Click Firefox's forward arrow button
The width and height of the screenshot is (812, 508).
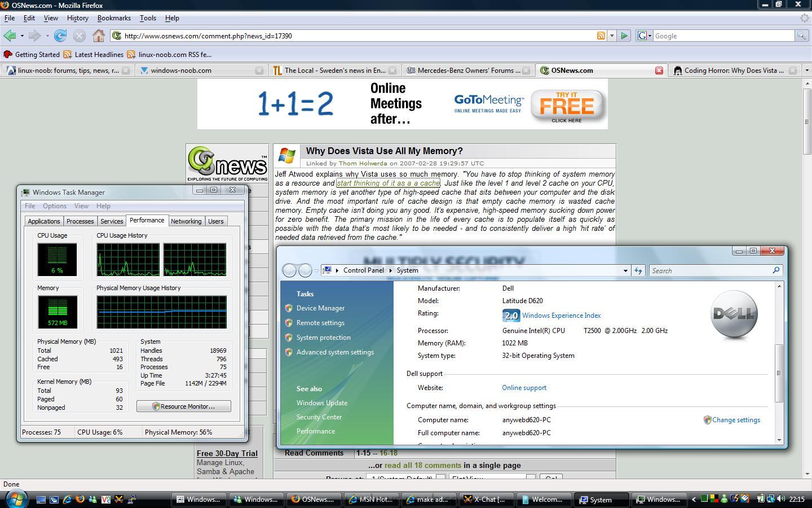coord(34,36)
